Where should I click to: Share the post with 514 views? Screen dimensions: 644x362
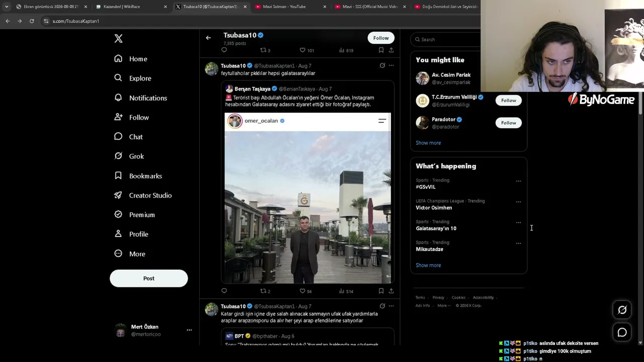coord(391,291)
